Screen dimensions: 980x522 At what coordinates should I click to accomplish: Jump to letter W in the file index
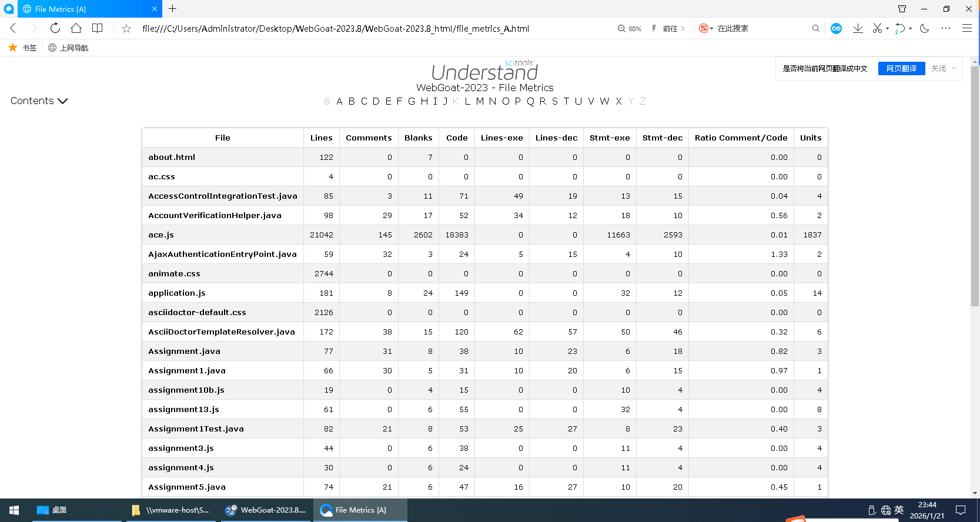click(x=604, y=101)
